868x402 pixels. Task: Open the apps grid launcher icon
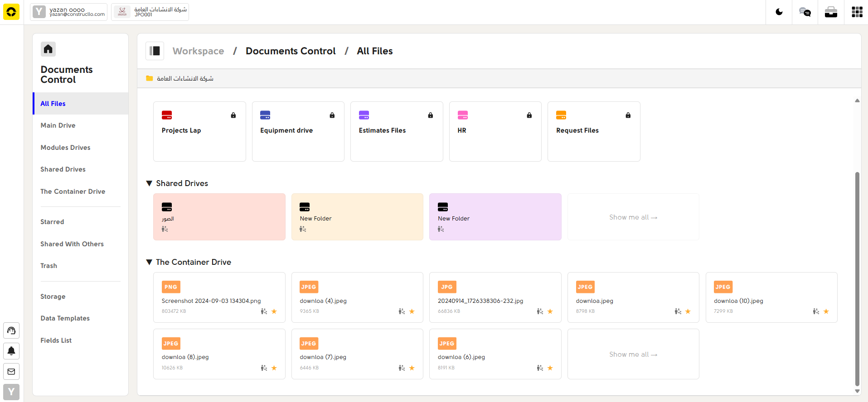coord(857,12)
